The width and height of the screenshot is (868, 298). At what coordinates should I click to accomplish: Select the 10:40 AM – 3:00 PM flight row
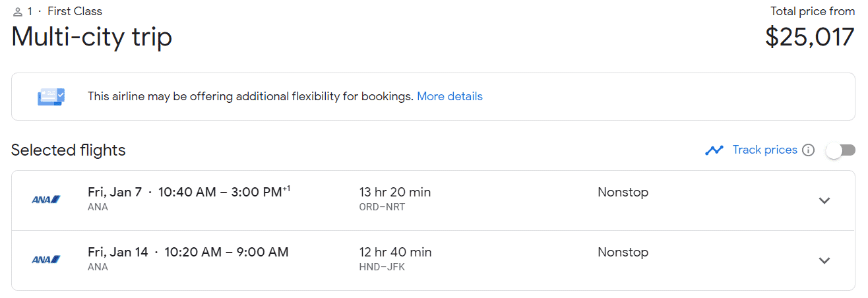(x=433, y=200)
